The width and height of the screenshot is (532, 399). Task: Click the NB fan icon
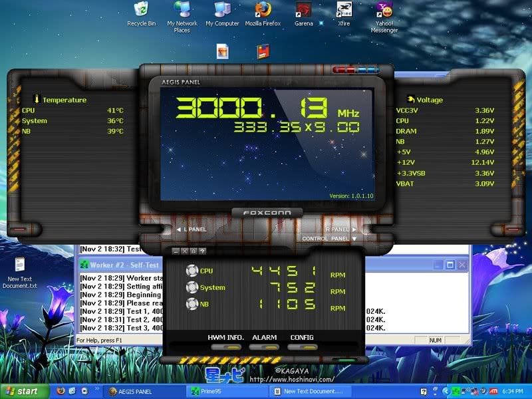point(192,304)
